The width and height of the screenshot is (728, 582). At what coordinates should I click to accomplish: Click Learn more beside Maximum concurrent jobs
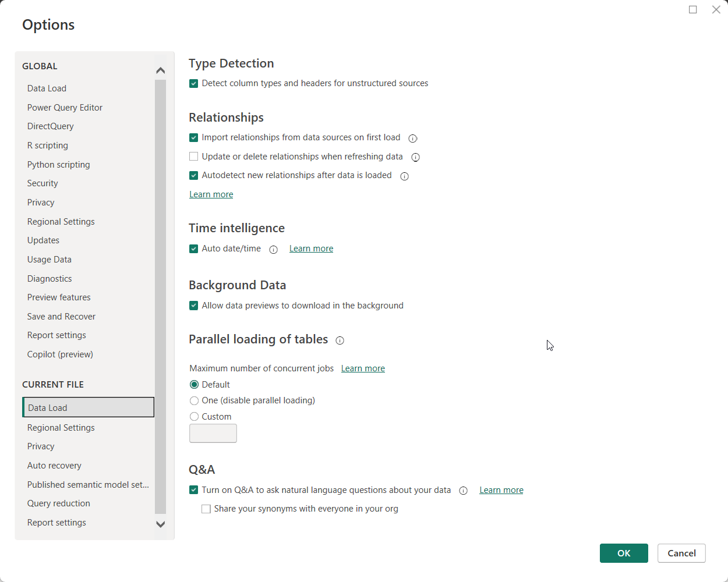click(x=363, y=368)
